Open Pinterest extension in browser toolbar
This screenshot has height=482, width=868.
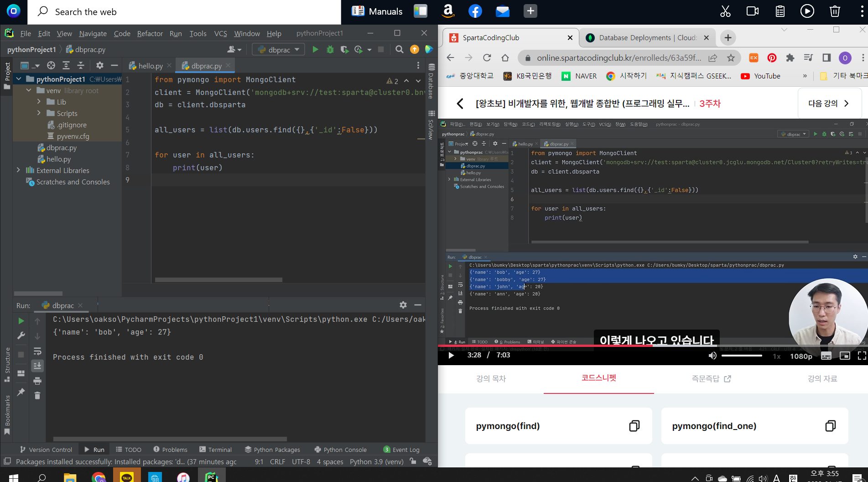(x=772, y=58)
